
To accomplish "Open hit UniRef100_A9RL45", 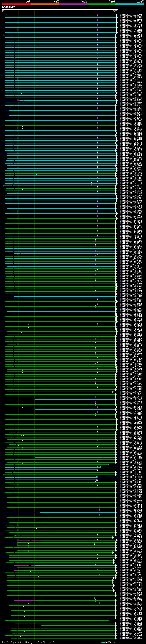I will point(131,22).
